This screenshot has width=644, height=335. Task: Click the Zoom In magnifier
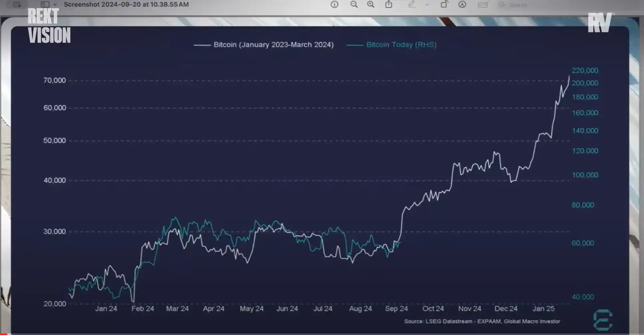tap(371, 4)
